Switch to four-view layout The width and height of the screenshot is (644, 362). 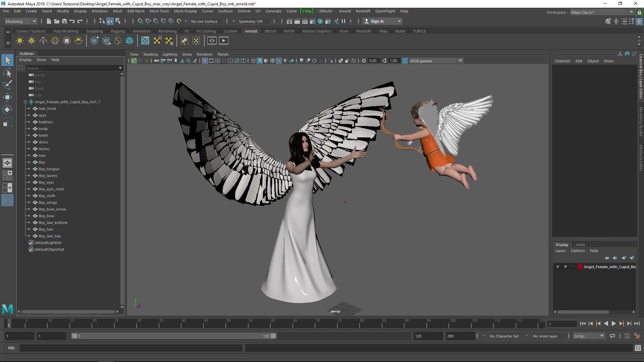tap(7, 175)
